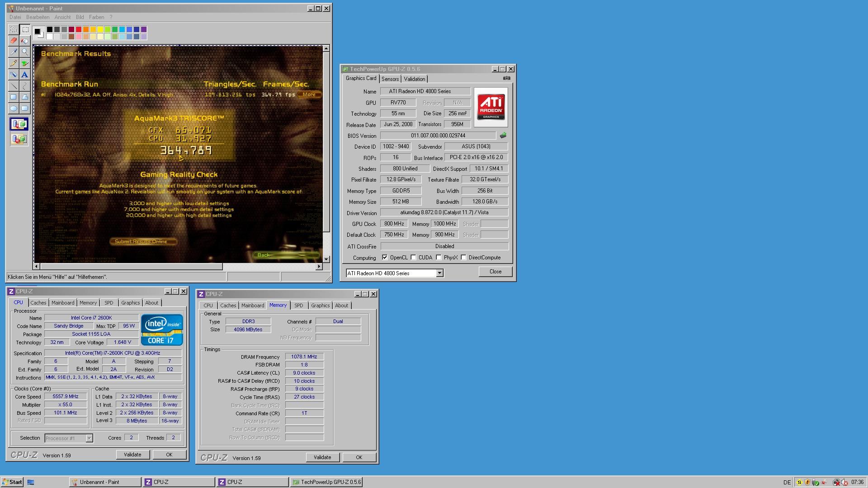Click OK in right CPU-Z memory window
This screenshot has width=868, height=488.
coord(359,458)
